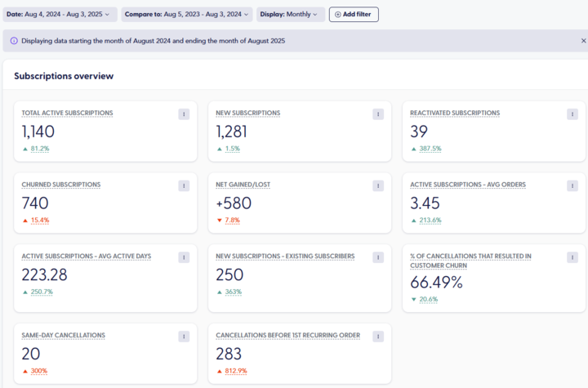Click the Total Active Subscriptions label
Screen dimensions: 588x388
[x=67, y=113]
